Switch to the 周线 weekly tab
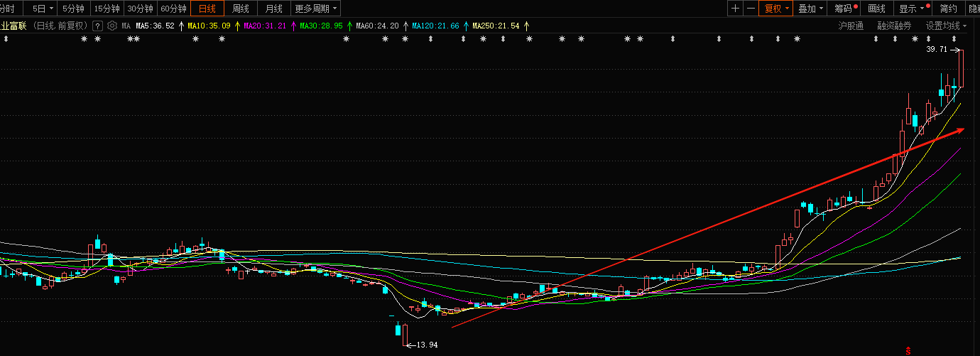The image size is (980, 356). [241, 9]
